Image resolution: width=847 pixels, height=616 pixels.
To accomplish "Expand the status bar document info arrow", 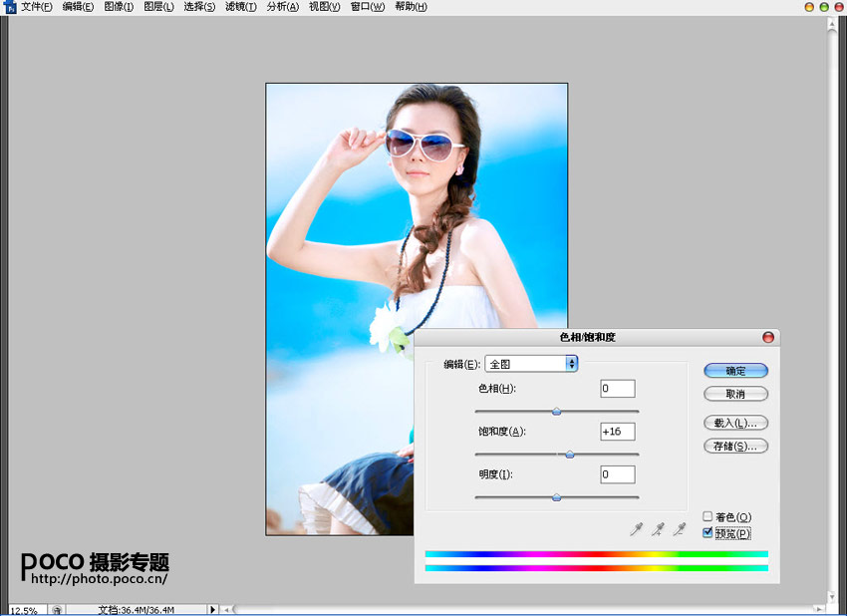I will (x=211, y=609).
